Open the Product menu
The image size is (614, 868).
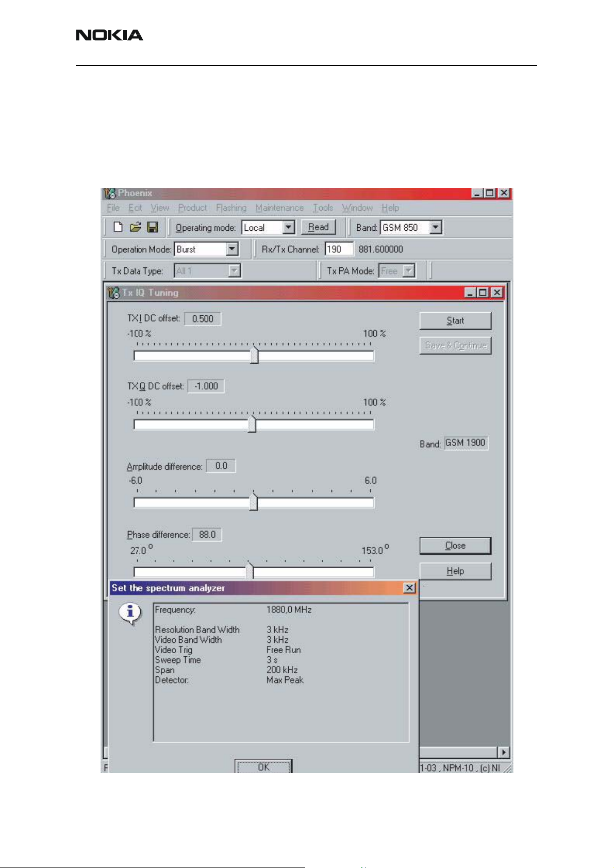click(x=193, y=208)
